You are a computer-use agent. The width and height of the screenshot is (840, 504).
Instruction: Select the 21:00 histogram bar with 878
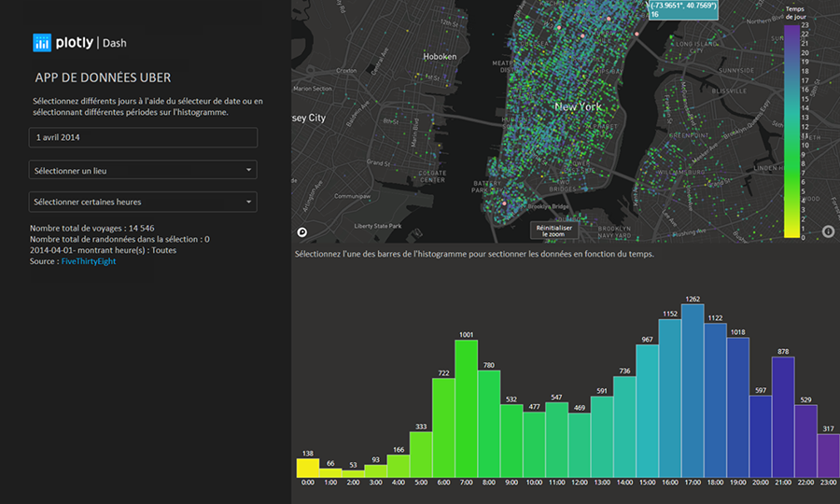(783, 417)
